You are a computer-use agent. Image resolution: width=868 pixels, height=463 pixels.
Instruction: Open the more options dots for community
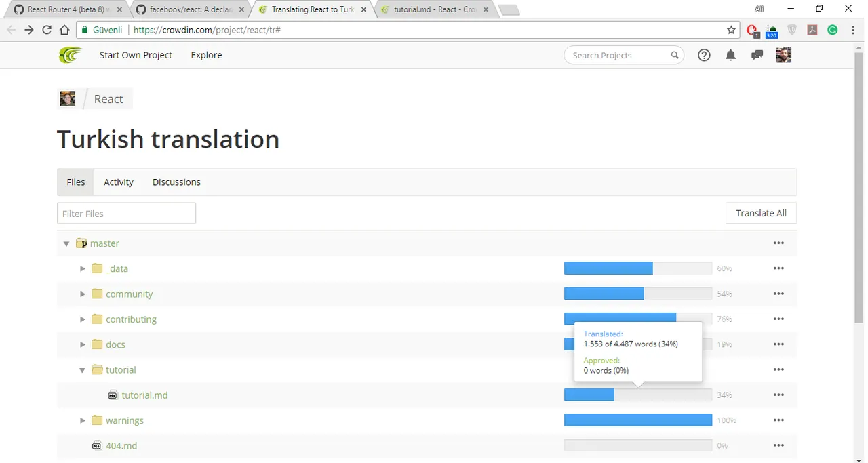tap(778, 294)
